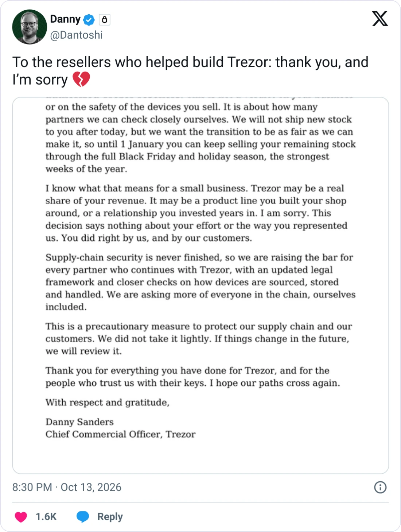Open the @Dantoshi handle link

(x=76, y=35)
